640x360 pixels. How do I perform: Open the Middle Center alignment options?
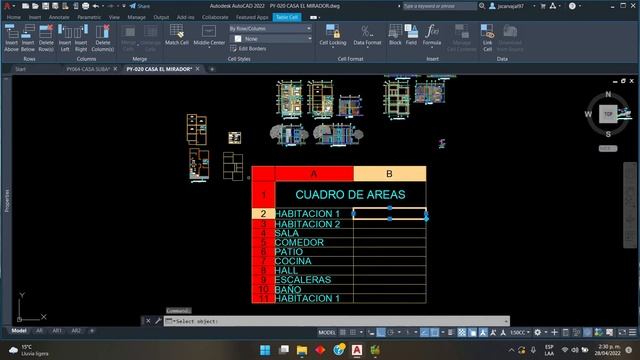(209, 36)
